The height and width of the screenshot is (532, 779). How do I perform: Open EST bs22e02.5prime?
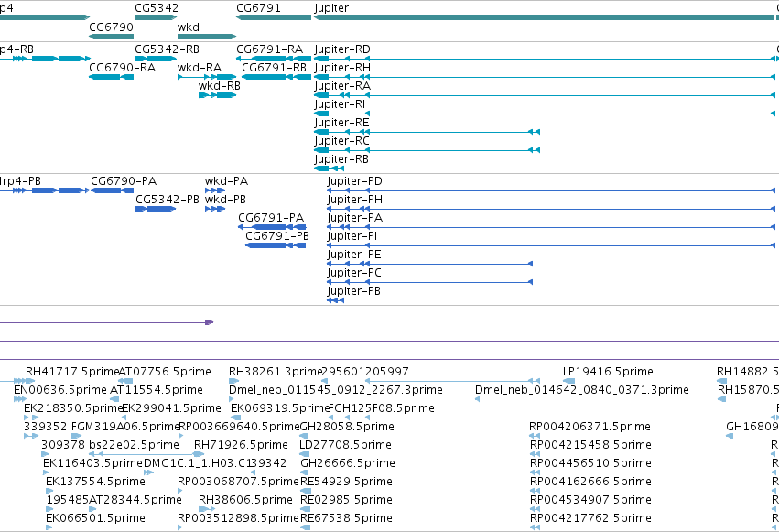pyautogui.click(x=135, y=445)
